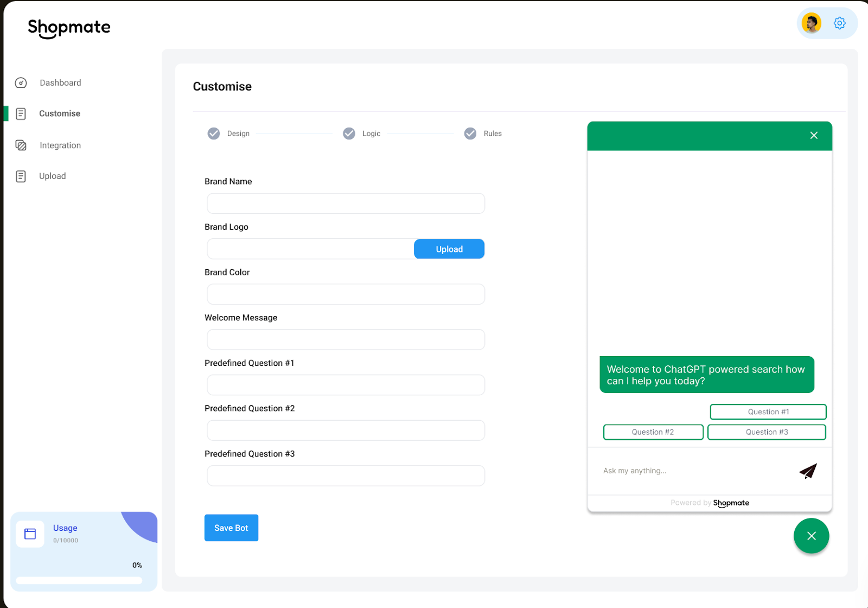Open the Upload page in sidebar
868x608 pixels.
click(52, 176)
